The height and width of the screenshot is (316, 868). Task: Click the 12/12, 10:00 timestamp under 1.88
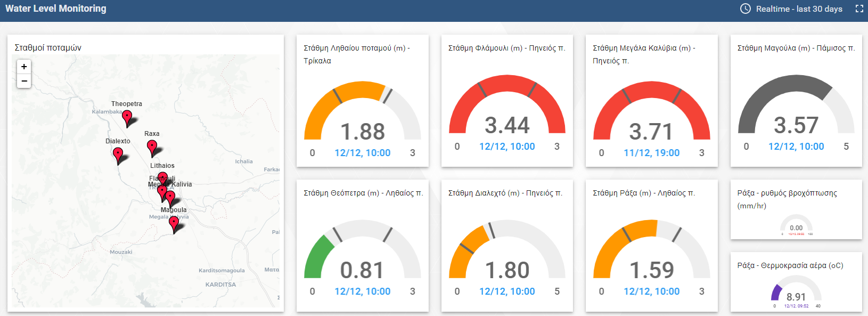pos(363,153)
